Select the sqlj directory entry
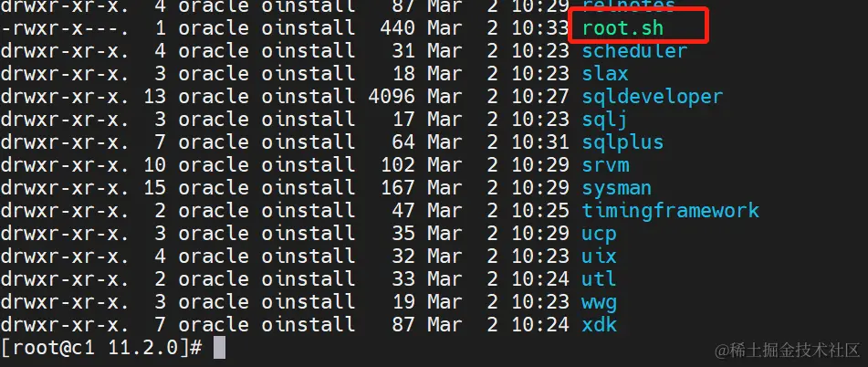 click(x=604, y=120)
